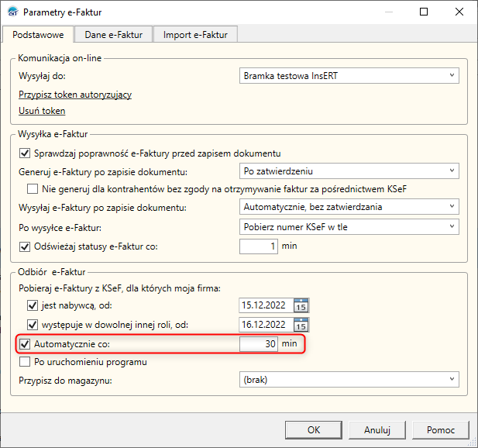Open the Import e-Faktur tab
478x448 pixels.
point(195,34)
